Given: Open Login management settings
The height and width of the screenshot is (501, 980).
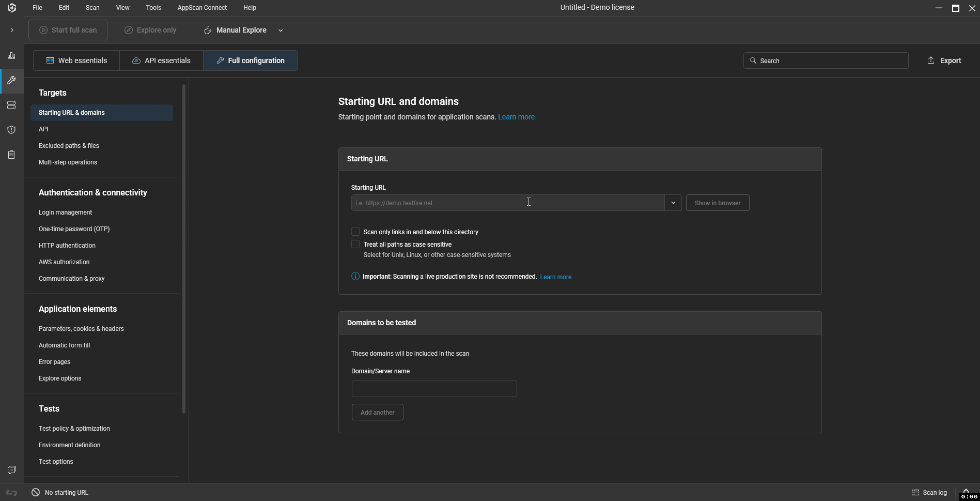Looking at the screenshot, I should point(65,212).
